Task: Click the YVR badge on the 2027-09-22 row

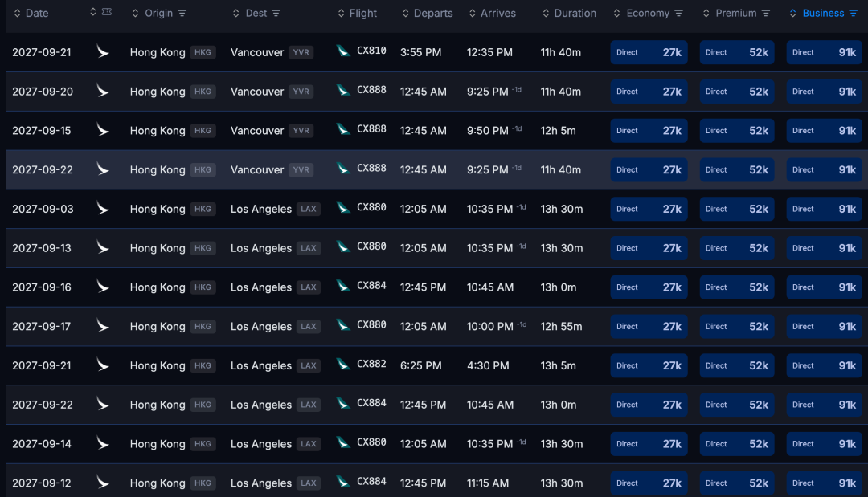Action: pos(301,169)
